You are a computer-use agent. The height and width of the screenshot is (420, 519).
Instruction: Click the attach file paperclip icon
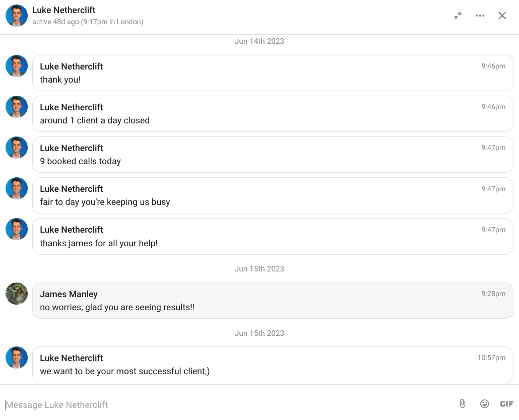click(x=462, y=403)
